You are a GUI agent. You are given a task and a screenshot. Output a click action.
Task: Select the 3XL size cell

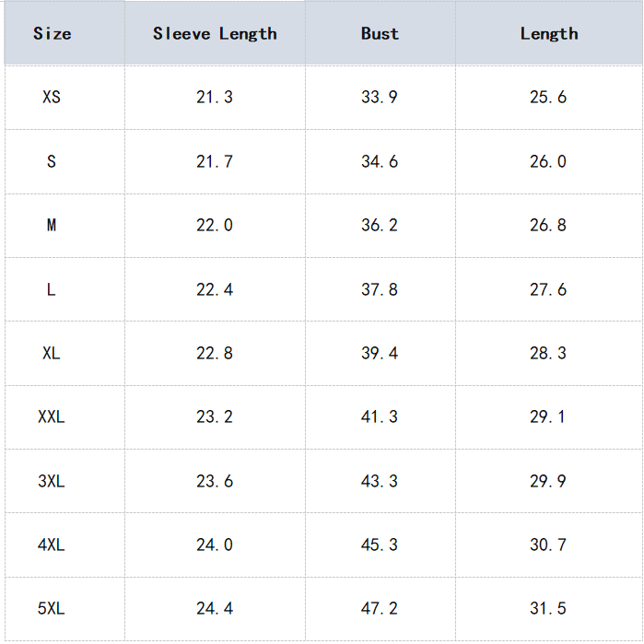(52, 481)
